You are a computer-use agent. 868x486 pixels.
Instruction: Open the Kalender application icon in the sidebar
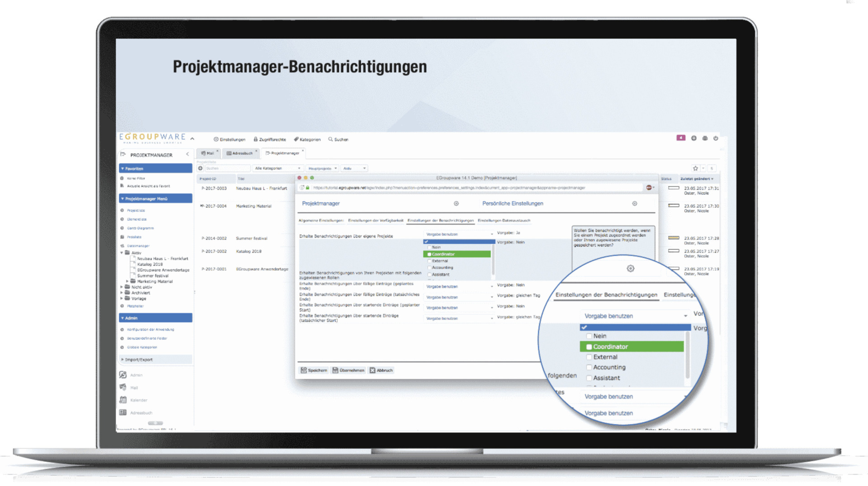click(123, 400)
